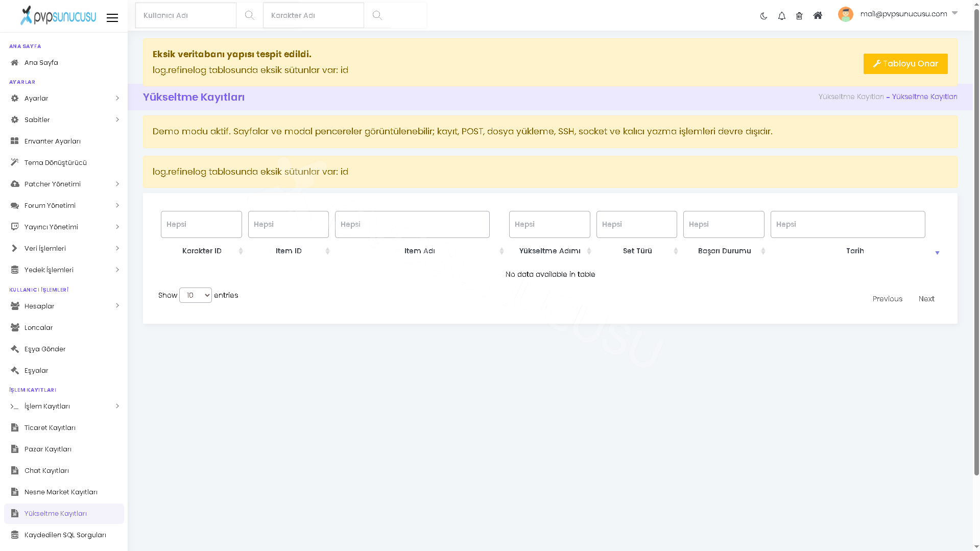
Task: Open the mail@pvpsunucusu.com account dropdown
Action: click(x=909, y=14)
